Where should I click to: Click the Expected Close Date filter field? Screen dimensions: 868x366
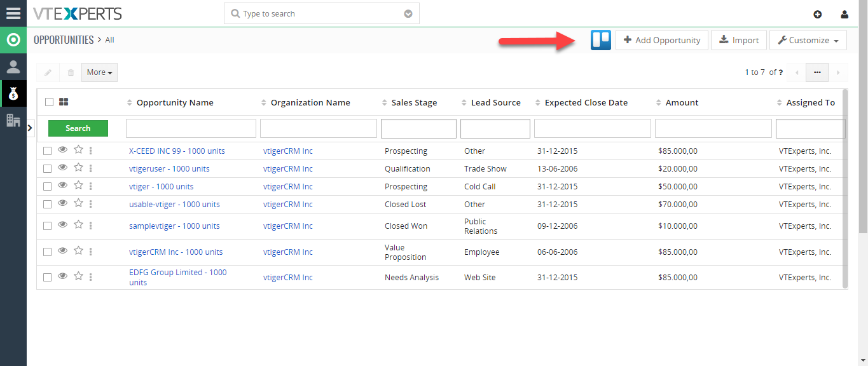[x=593, y=128]
